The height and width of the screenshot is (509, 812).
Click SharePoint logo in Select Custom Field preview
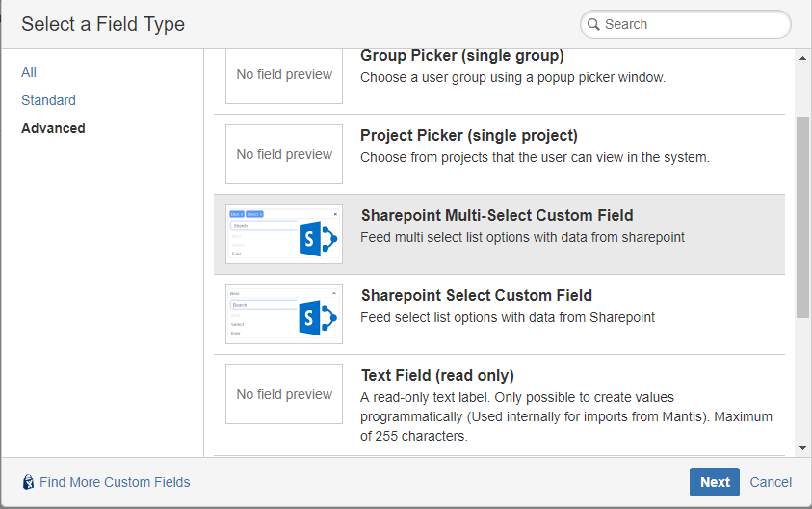coord(317,315)
